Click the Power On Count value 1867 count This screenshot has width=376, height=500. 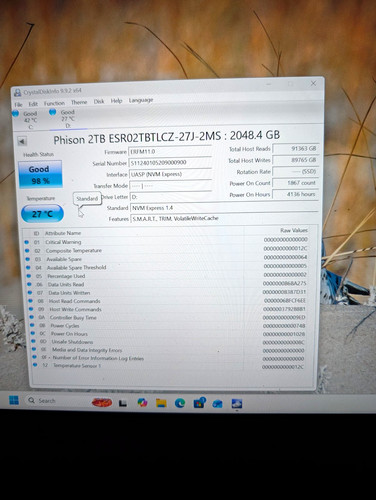click(295, 183)
